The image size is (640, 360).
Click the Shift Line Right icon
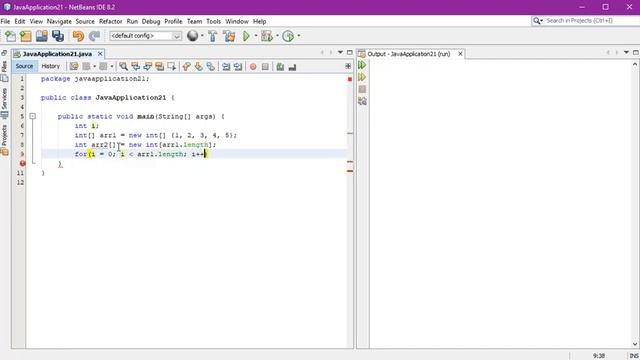[238, 67]
